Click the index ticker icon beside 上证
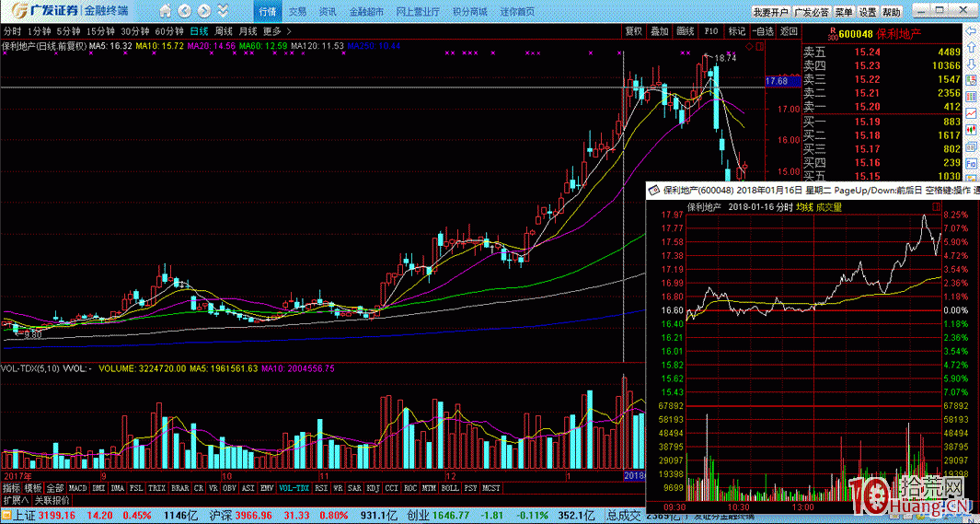980x524 pixels. click(x=6, y=517)
